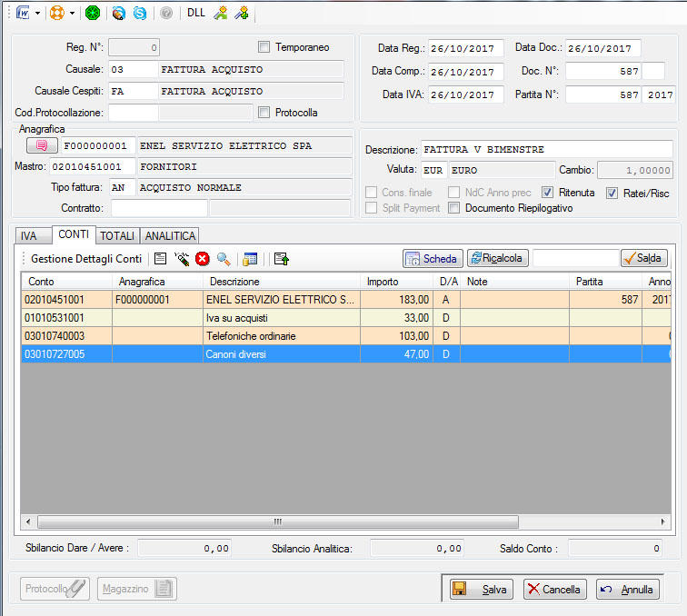Click the pen edit icon in Gestione Dettagli Conti
Image resolution: width=687 pixels, height=616 pixels.
tap(182, 259)
